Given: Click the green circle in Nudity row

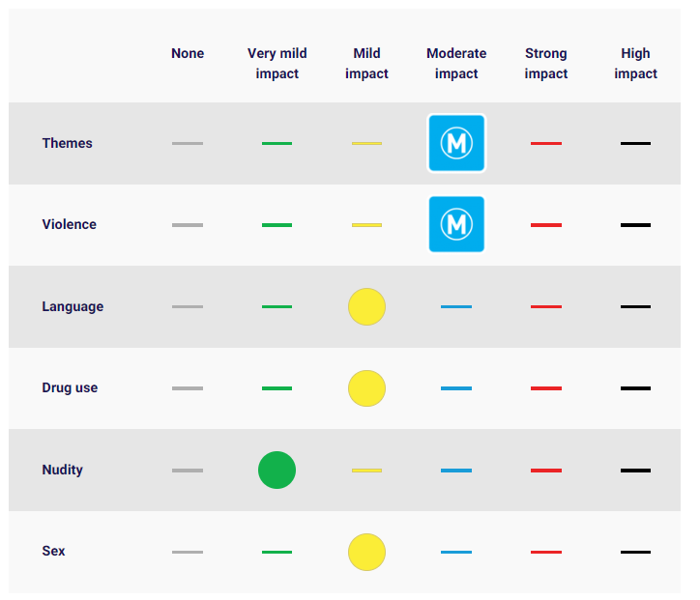Looking at the screenshot, I should 277,470.
